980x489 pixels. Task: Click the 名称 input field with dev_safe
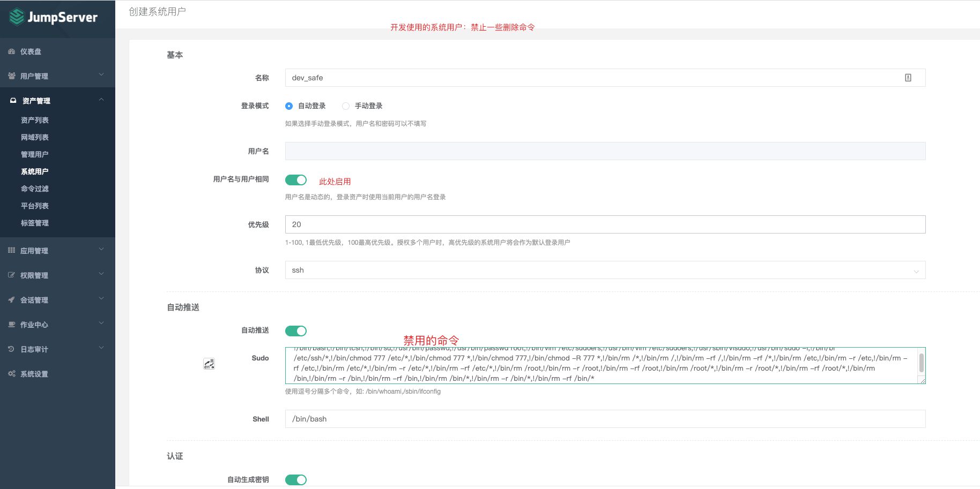tap(605, 78)
